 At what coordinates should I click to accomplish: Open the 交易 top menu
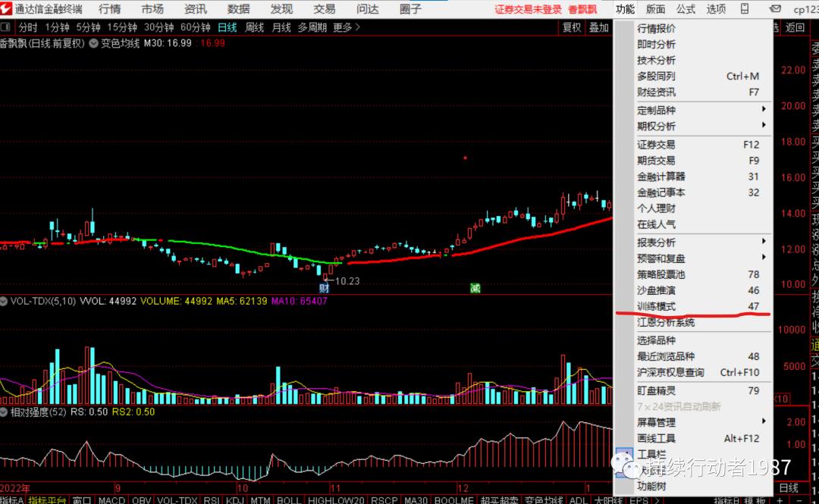325,9
